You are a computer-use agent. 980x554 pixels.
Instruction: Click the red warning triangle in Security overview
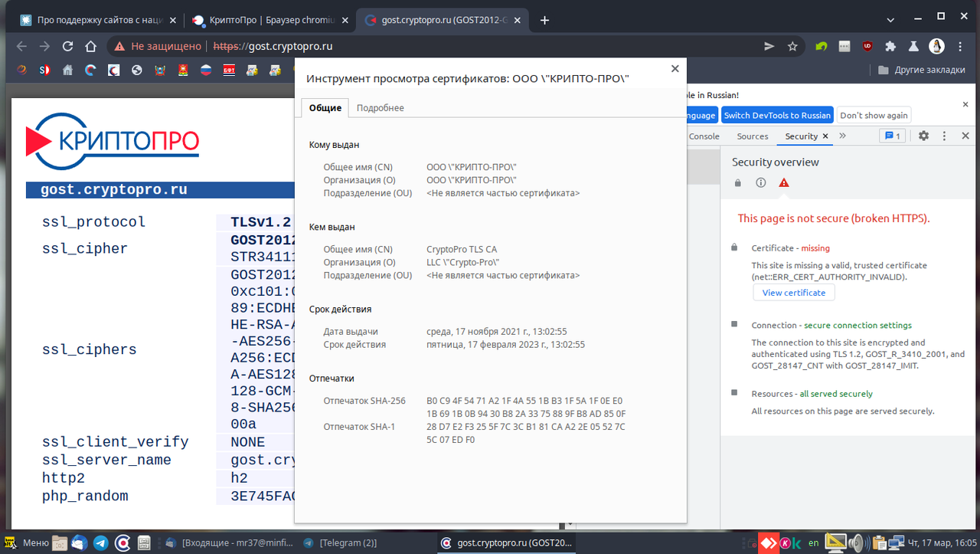pyautogui.click(x=783, y=182)
